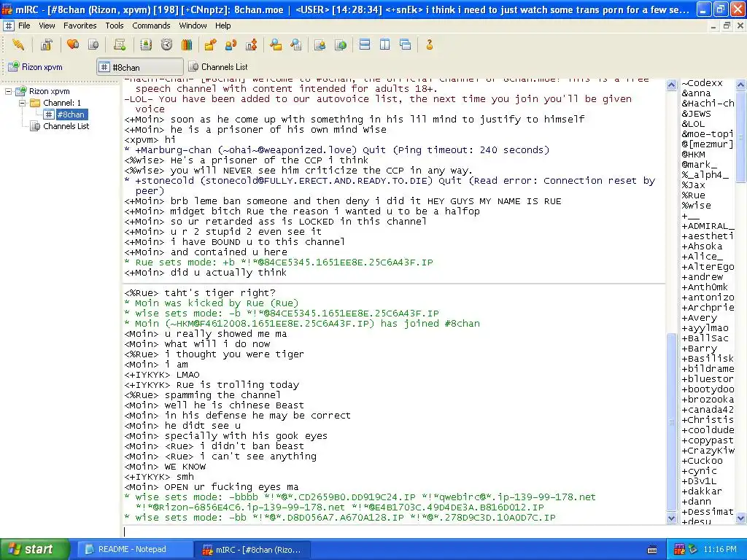Image resolution: width=747 pixels, height=560 pixels.
Task: Select %Jax in the nicklist
Action: 693,184
